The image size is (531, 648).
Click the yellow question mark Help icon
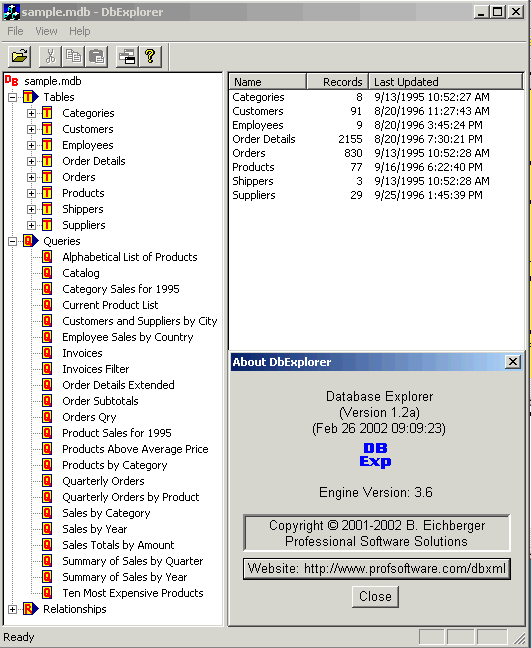pyautogui.click(x=150, y=56)
